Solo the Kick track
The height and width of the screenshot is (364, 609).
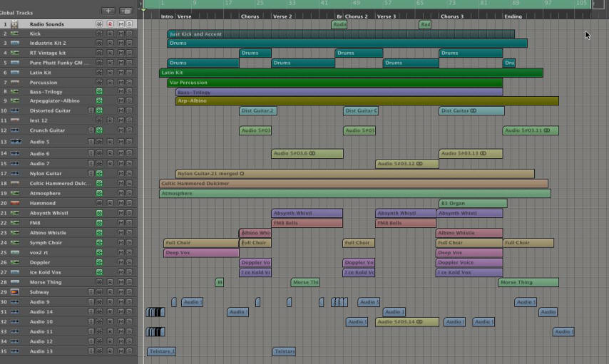click(129, 33)
